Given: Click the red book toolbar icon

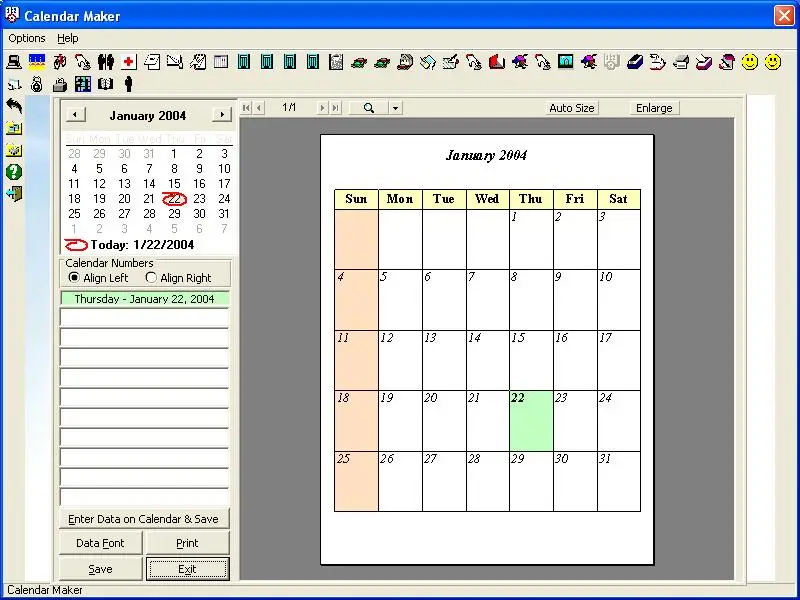Looking at the screenshot, I should pos(496,62).
